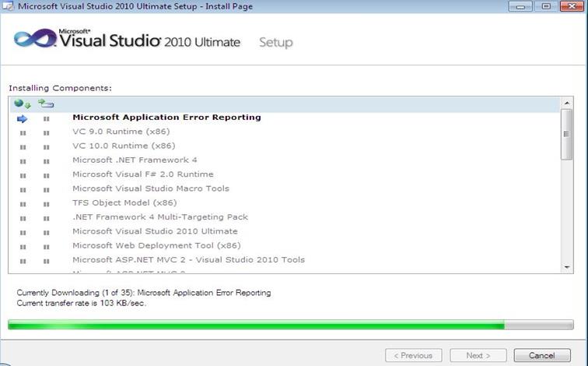The height and width of the screenshot is (366, 588).
Task: Click the download status globe icon in list header
Action: point(23,104)
